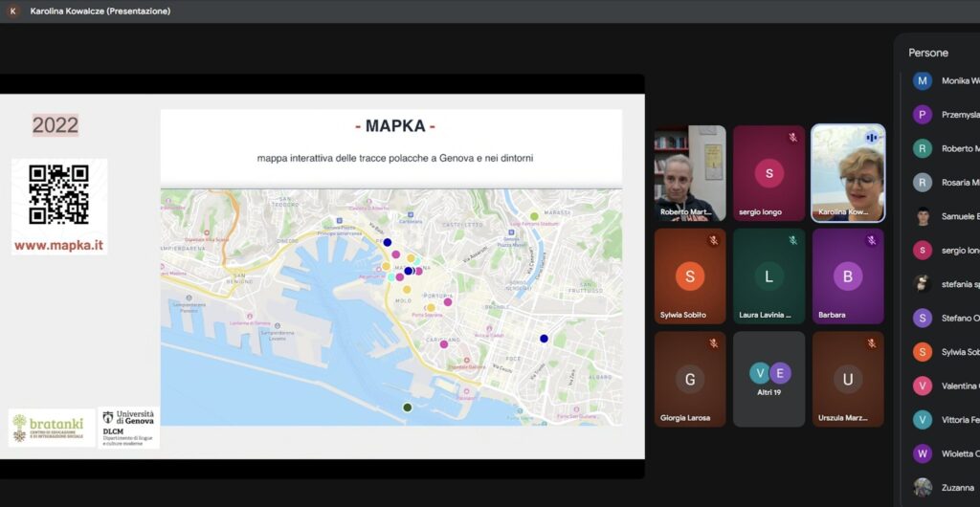Click the light green map marker near Marassi
980x507 pixels.
[x=534, y=216]
